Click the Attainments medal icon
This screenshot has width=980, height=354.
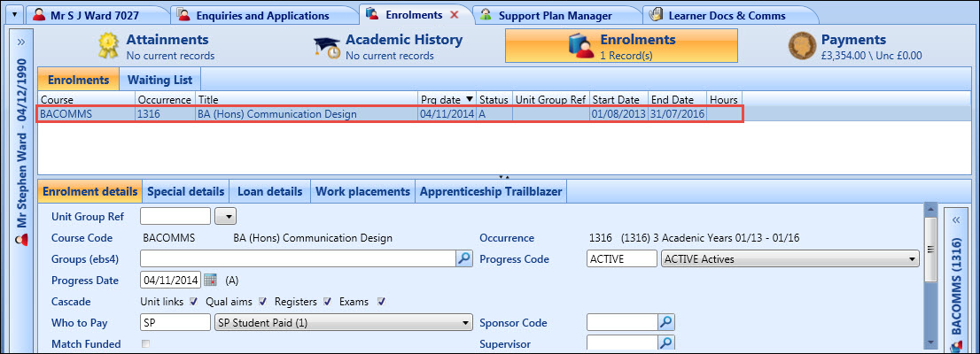108,47
